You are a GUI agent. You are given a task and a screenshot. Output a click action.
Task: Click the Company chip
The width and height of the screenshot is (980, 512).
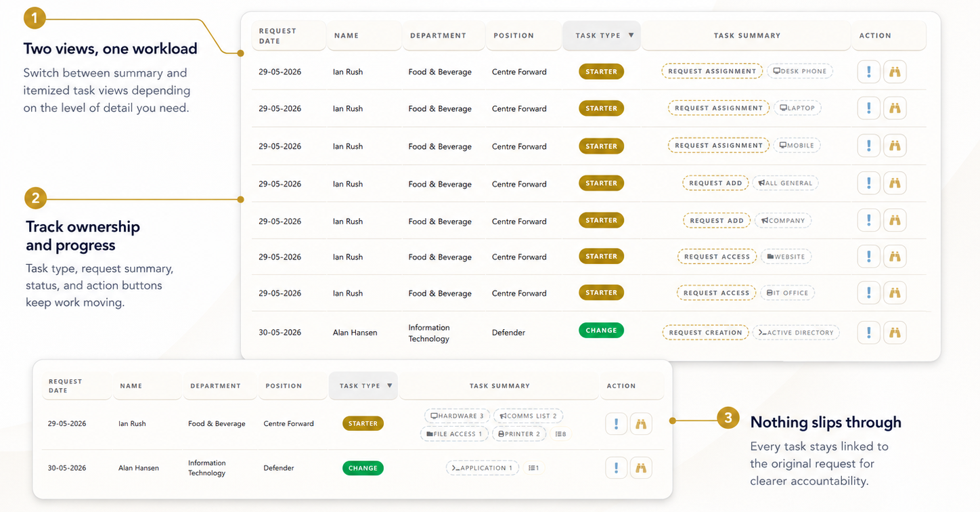[783, 220]
